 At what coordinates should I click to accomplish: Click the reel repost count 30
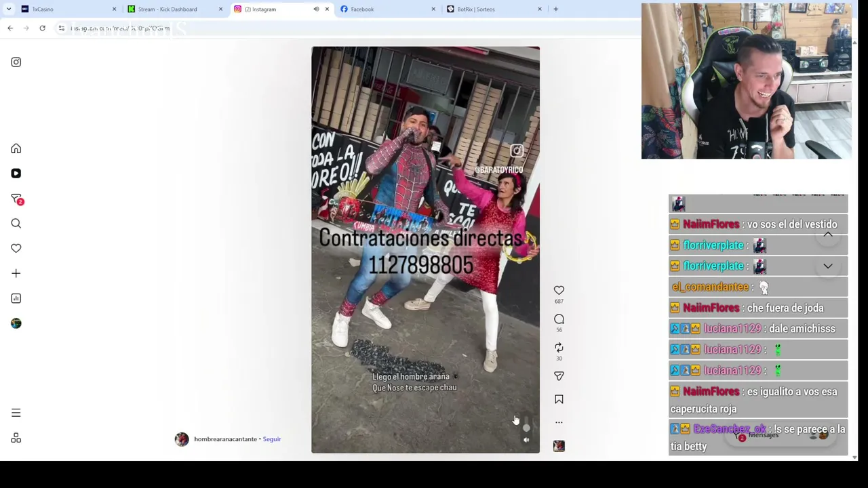pos(559,359)
